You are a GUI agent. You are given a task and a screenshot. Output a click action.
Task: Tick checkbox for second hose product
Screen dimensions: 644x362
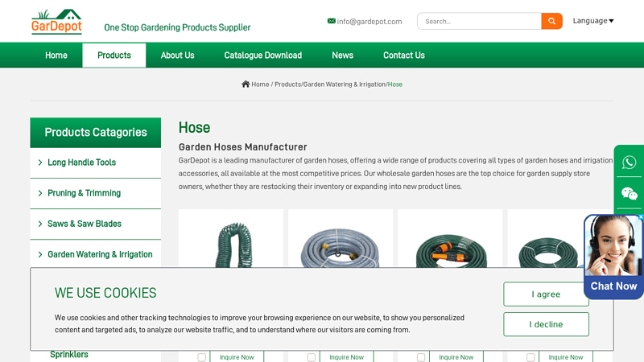[312, 357]
